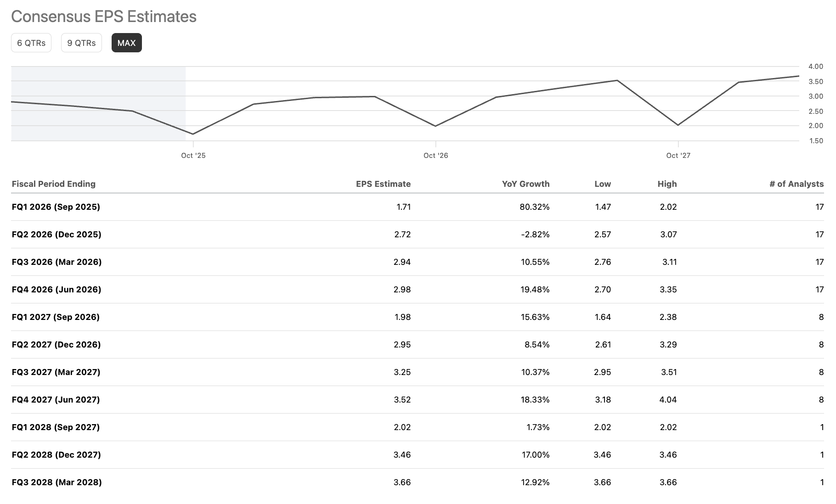Select the MAX time range button
This screenshot has height=504, width=836.
click(x=126, y=43)
